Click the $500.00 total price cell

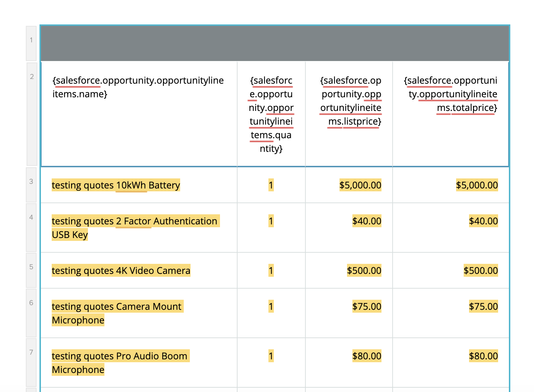pyautogui.click(x=451, y=270)
